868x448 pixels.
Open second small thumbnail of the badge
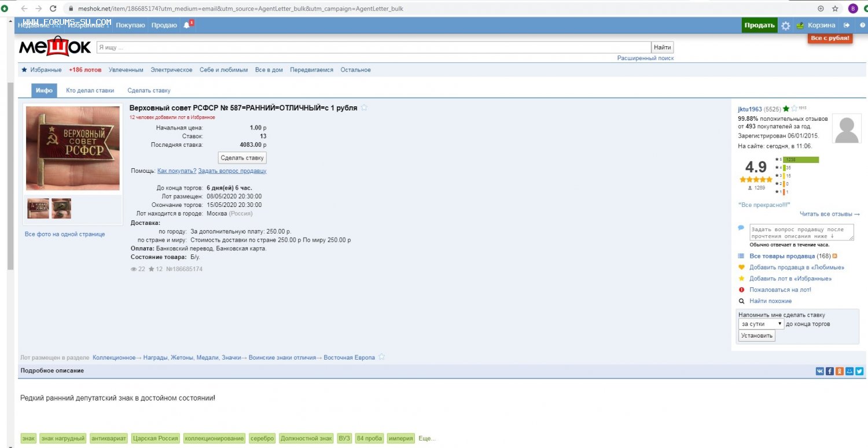[61, 209]
